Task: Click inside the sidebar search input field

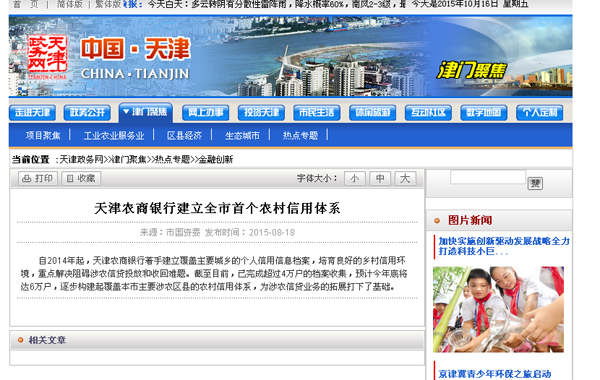Action: tap(488, 177)
